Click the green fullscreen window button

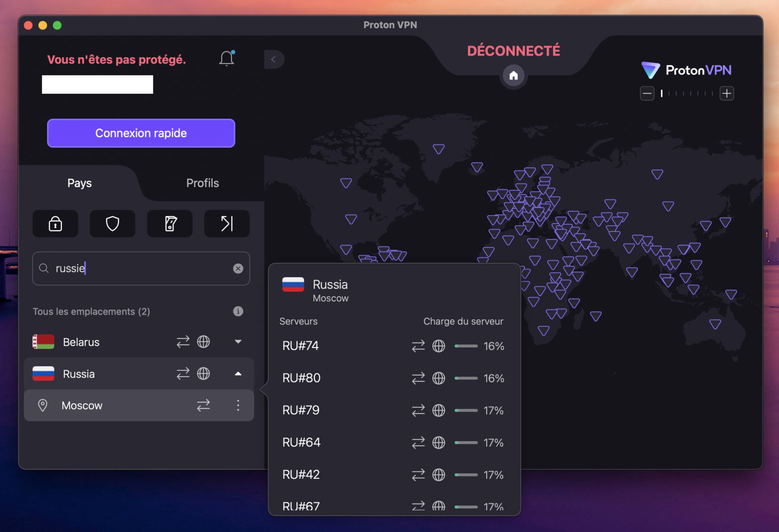[x=57, y=25]
